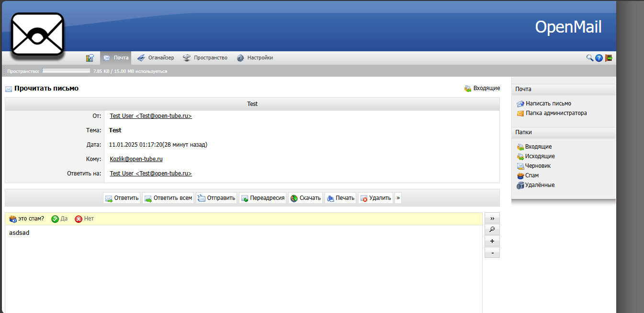Open Входящие folder in sidebar
The height and width of the screenshot is (313, 644).
click(x=534, y=147)
